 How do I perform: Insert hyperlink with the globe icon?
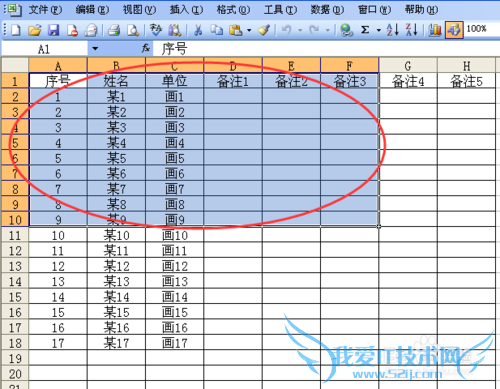point(346,30)
